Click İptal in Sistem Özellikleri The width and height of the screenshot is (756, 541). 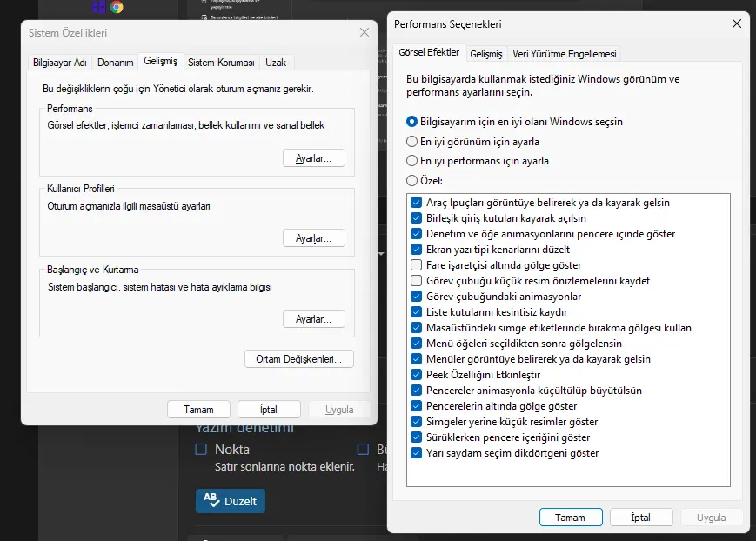point(269,410)
